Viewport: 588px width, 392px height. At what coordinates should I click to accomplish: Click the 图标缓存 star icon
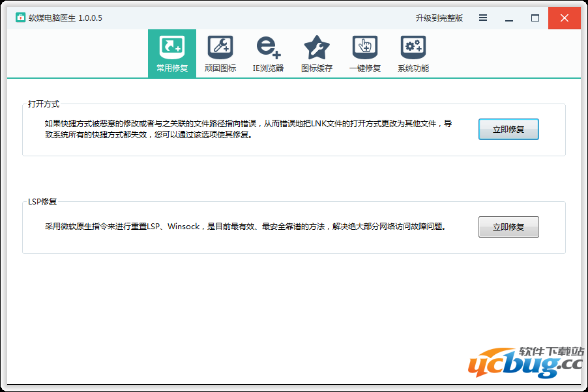coord(317,47)
